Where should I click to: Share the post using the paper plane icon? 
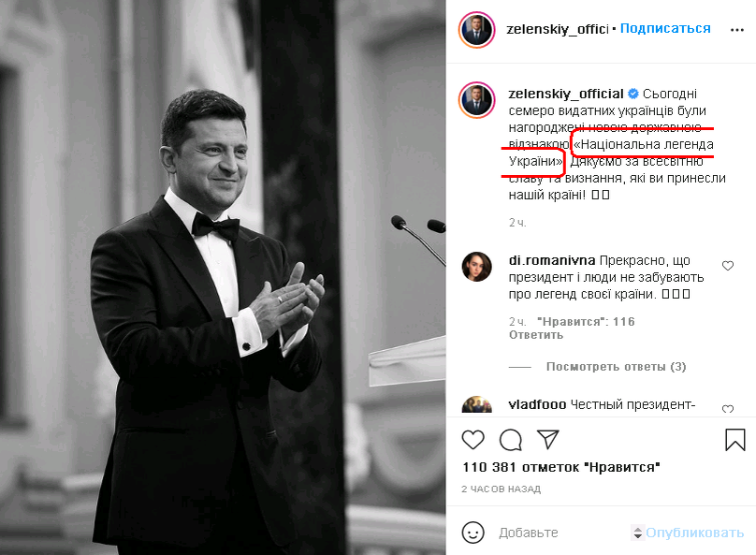coord(548,439)
